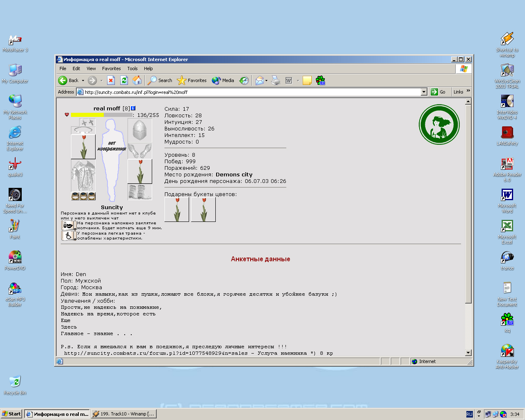Click the suncity forum sales link text
Image resolution: width=525 pixels, height=420 pixels.
coord(156,353)
